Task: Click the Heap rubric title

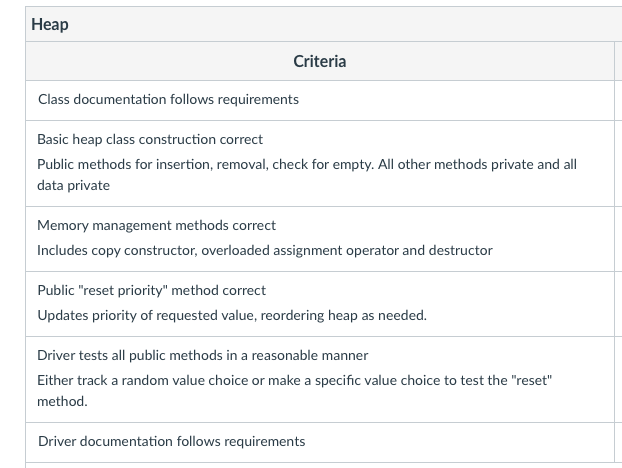Action: pyautogui.click(x=50, y=25)
